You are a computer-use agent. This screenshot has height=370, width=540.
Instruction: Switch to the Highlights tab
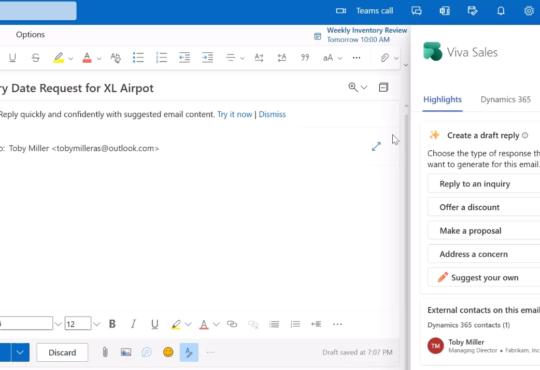tap(442, 100)
